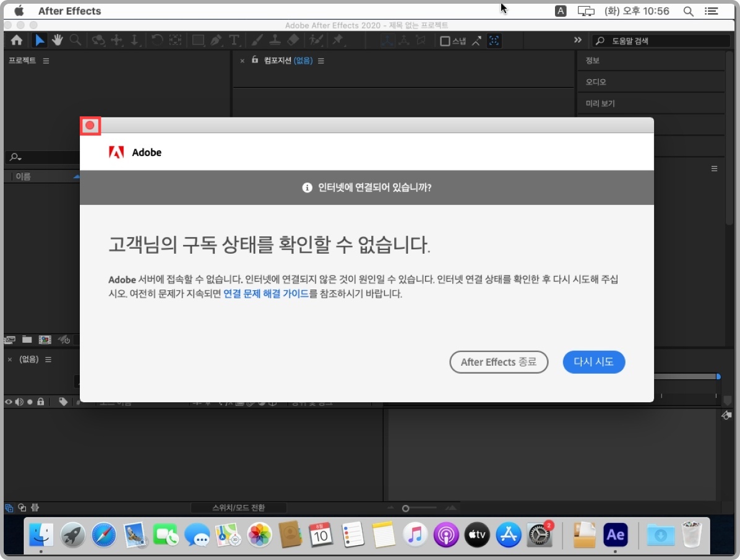Open the Apple menu in the menu bar
This screenshot has width=740, height=560.
[x=19, y=11]
